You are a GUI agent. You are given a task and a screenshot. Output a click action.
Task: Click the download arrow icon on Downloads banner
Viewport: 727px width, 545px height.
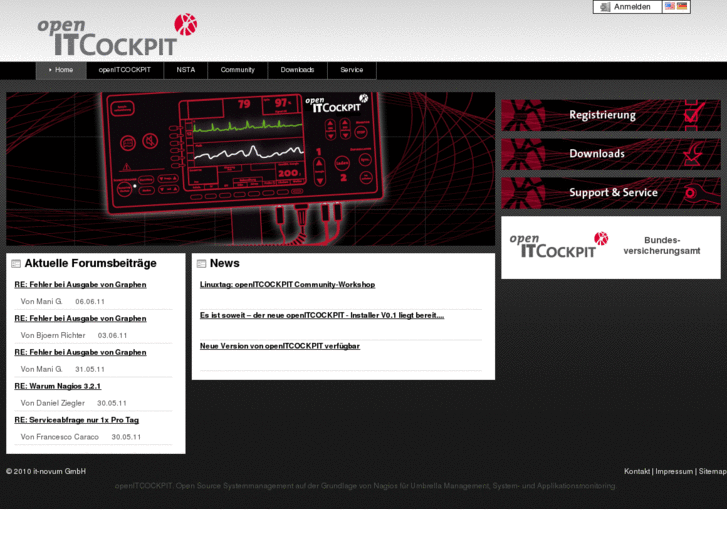pyautogui.click(x=693, y=154)
